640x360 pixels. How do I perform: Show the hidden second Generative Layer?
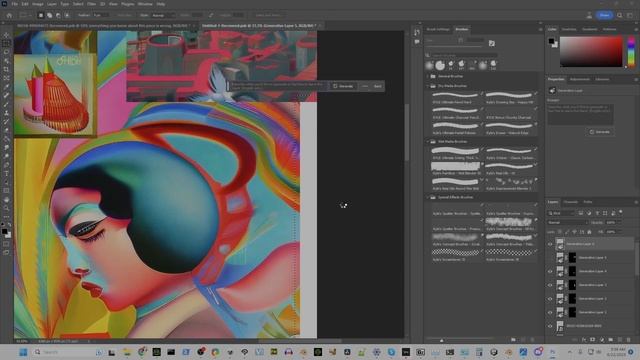point(550,258)
